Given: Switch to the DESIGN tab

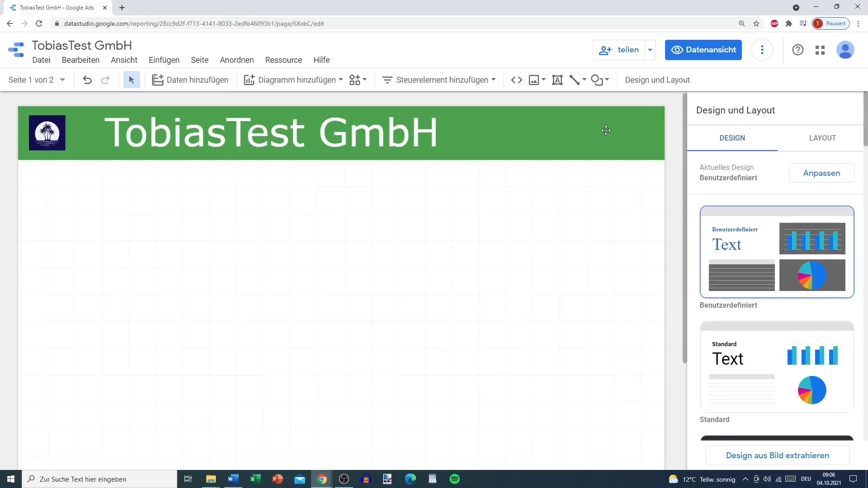Looking at the screenshot, I should (x=732, y=138).
